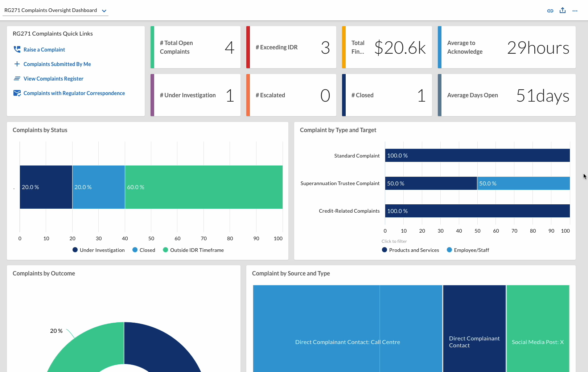The width and height of the screenshot is (588, 372).
Task: Click the plus icon for Complaints Submitted By Me
Action: coord(17,64)
